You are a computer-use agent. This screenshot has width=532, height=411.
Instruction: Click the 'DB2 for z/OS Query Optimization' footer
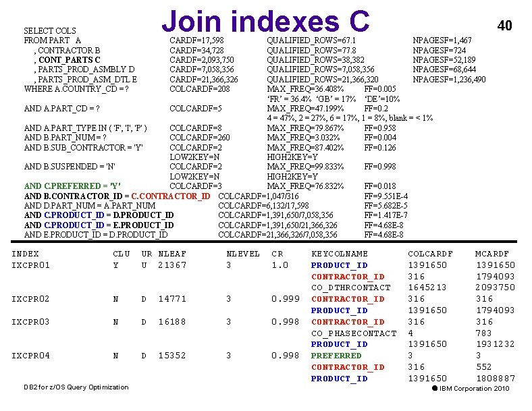click(76, 387)
